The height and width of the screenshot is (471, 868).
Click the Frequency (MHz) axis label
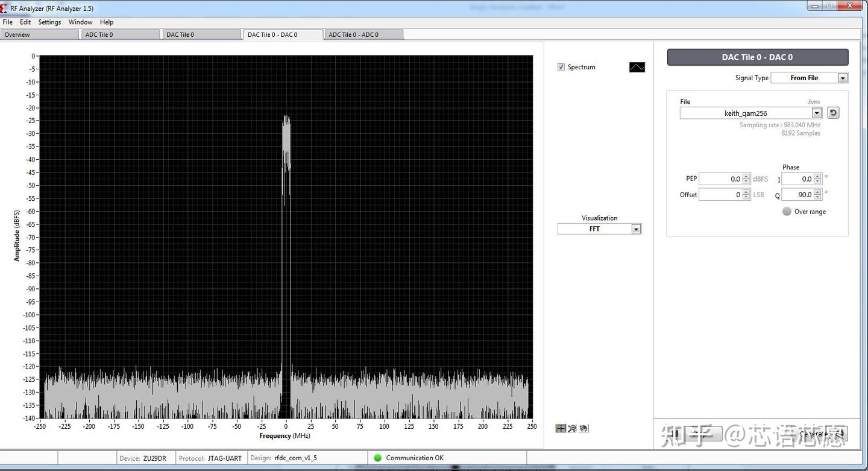pos(285,436)
